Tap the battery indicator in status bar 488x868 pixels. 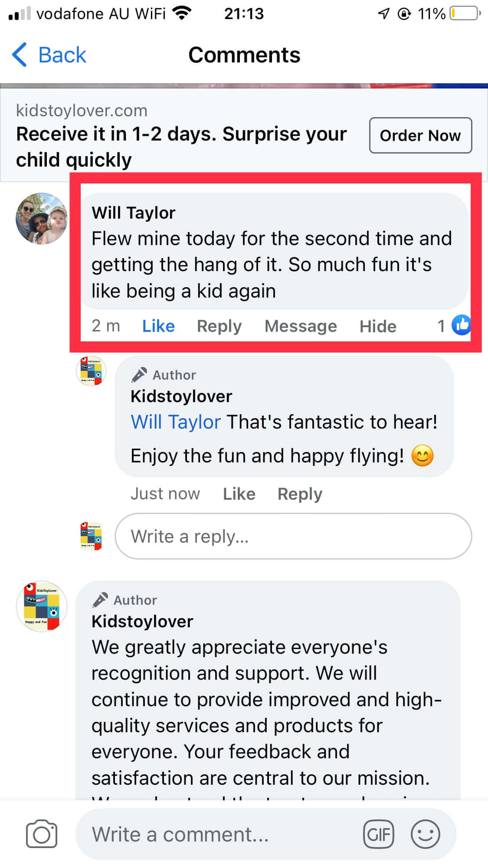coord(465,14)
